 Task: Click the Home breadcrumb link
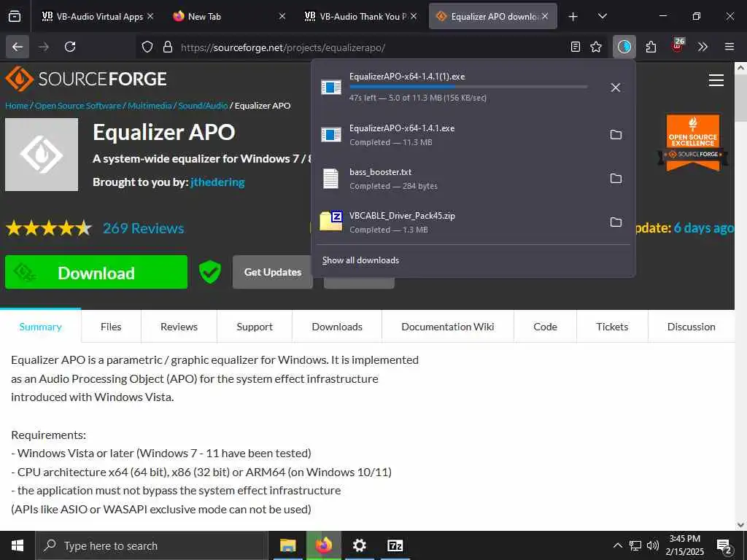pyautogui.click(x=17, y=106)
